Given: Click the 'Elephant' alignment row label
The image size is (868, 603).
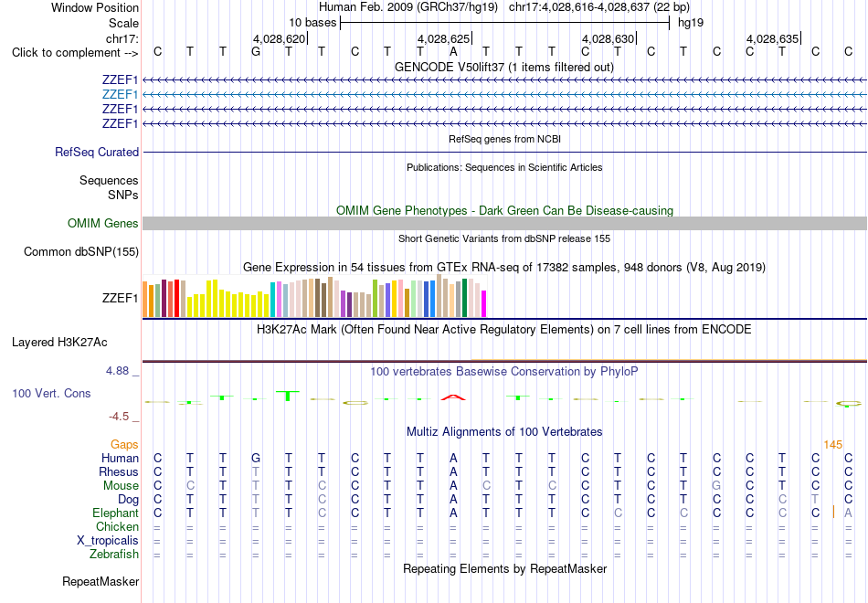Looking at the screenshot, I should (116, 513).
